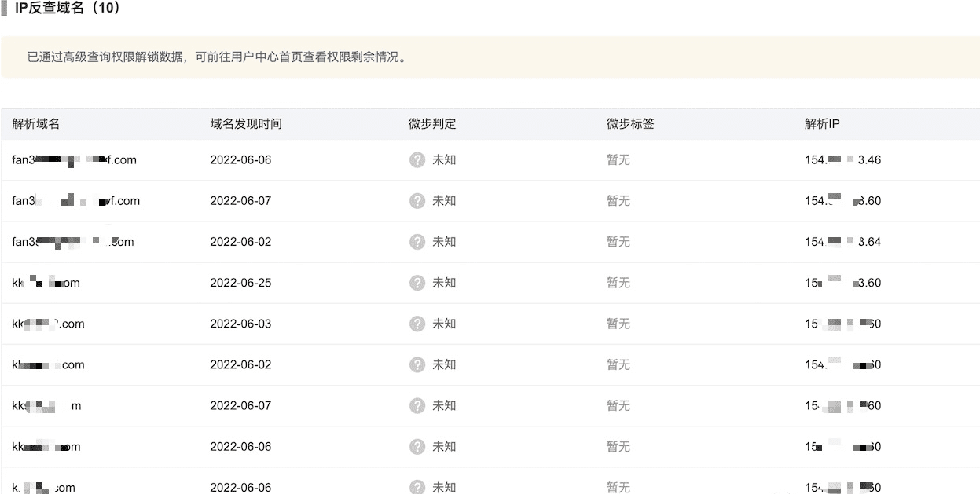Click the 未知 question-mark icon in the eighth row
The width and height of the screenshot is (980, 494).
(x=417, y=446)
